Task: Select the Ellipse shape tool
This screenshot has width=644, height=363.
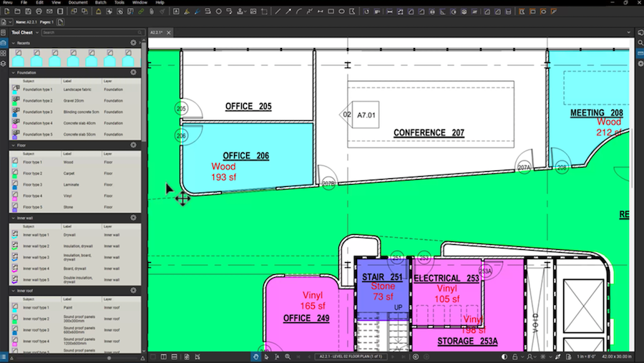Action: pyautogui.click(x=341, y=11)
